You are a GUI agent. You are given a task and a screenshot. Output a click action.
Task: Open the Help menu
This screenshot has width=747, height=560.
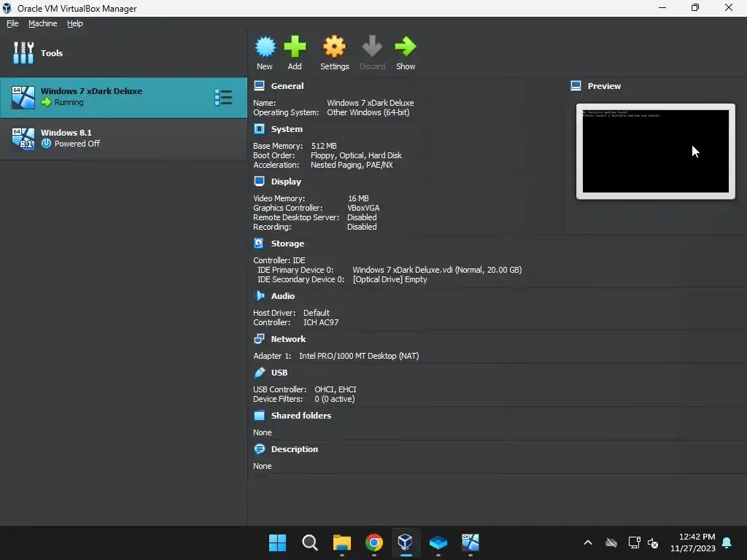click(x=75, y=23)
